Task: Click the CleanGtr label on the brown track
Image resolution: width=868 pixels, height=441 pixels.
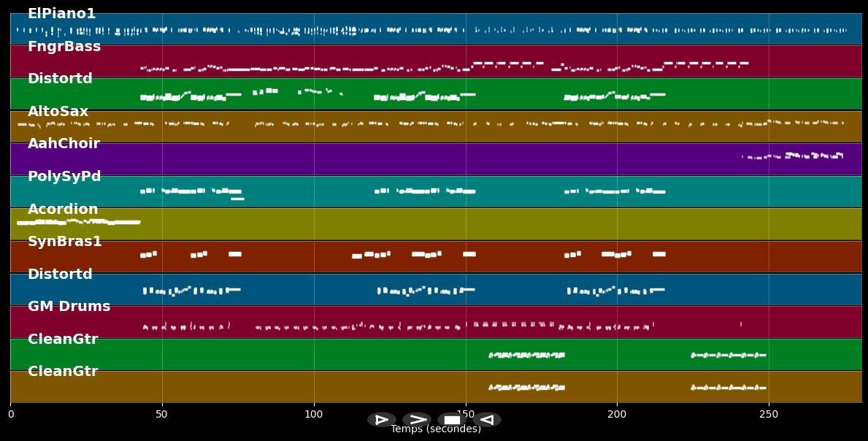Action: point(63,372)
